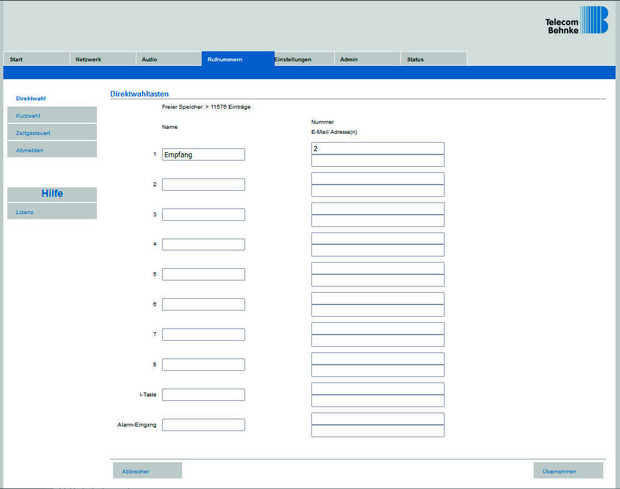Open the Lizenz link
This screenshot has height=489, width=620.
[x=51, y=212]
